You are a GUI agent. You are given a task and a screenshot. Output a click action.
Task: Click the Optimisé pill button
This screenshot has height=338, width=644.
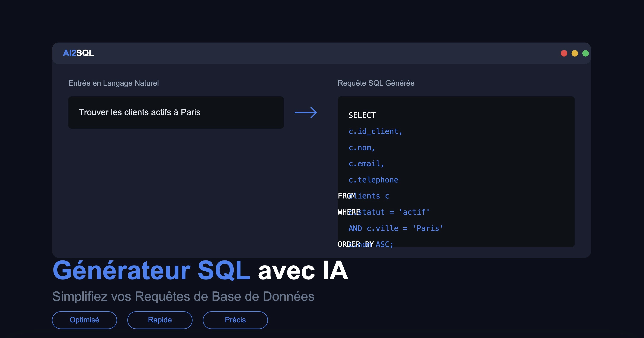coord(84,320)
